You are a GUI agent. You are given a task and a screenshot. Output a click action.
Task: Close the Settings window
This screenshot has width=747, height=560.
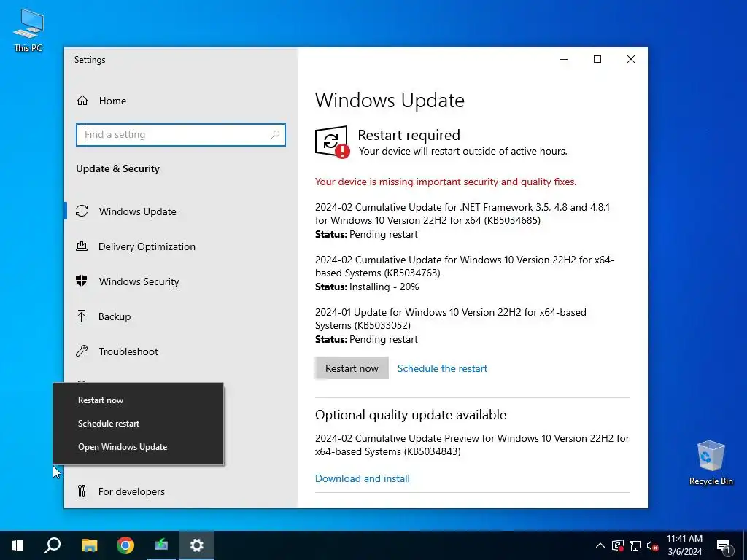631,59
